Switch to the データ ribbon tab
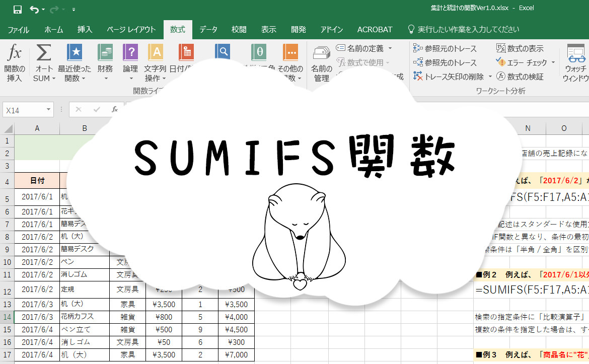589x364 pixels. click(x=208, y=30)
